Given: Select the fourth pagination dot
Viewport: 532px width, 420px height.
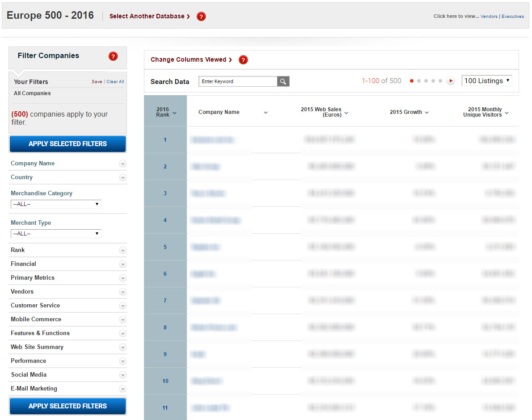Looking at the screenshot, I should click(433, 81).
